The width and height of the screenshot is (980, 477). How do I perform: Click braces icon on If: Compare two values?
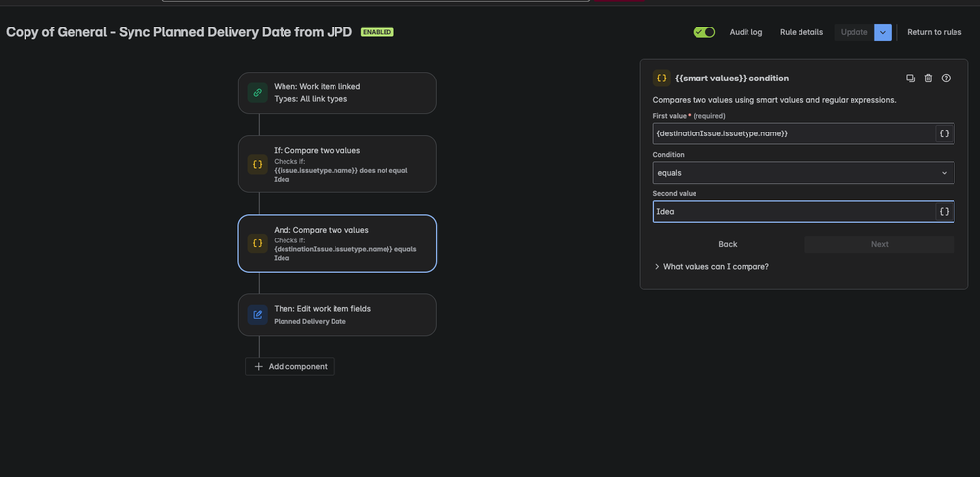point(257,165)
